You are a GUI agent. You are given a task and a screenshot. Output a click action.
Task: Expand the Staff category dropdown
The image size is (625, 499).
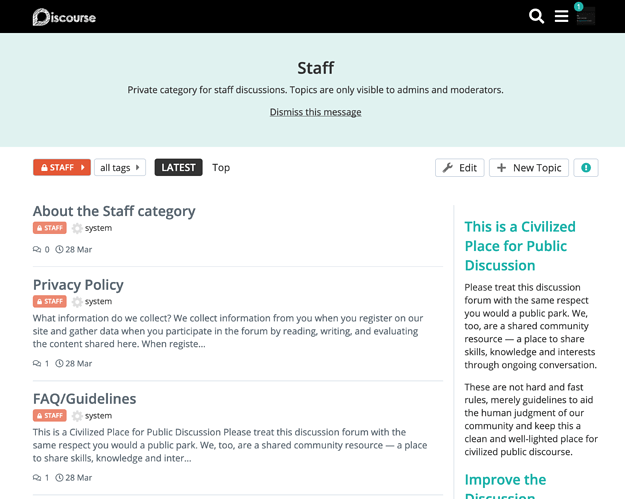click(x=62, y=168)
